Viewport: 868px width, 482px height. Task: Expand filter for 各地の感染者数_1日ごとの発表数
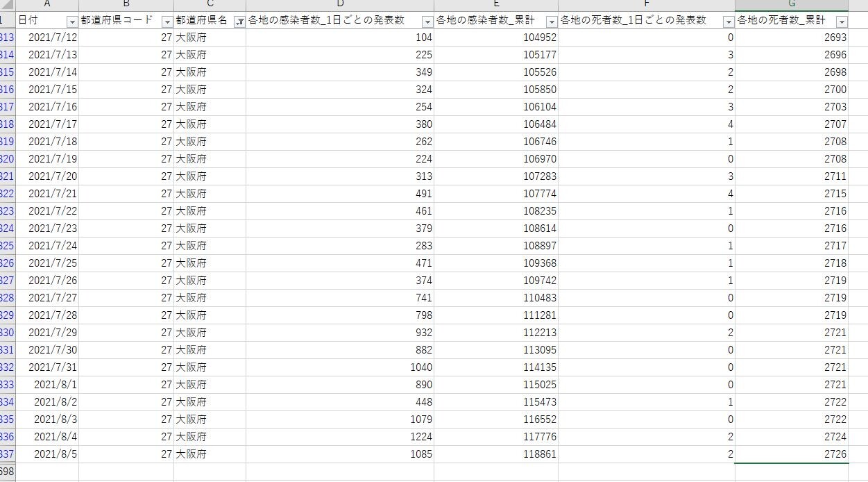pyautogui.click(x=427, y=22)
